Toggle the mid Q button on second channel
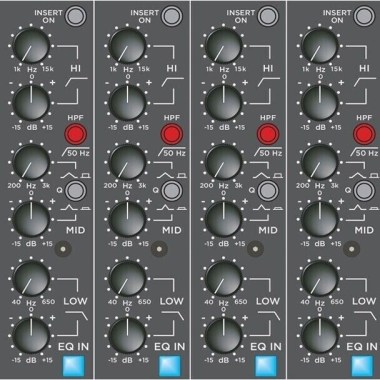Image resolution: width=380 pixels, height=380 pixels. pos(172,191)
